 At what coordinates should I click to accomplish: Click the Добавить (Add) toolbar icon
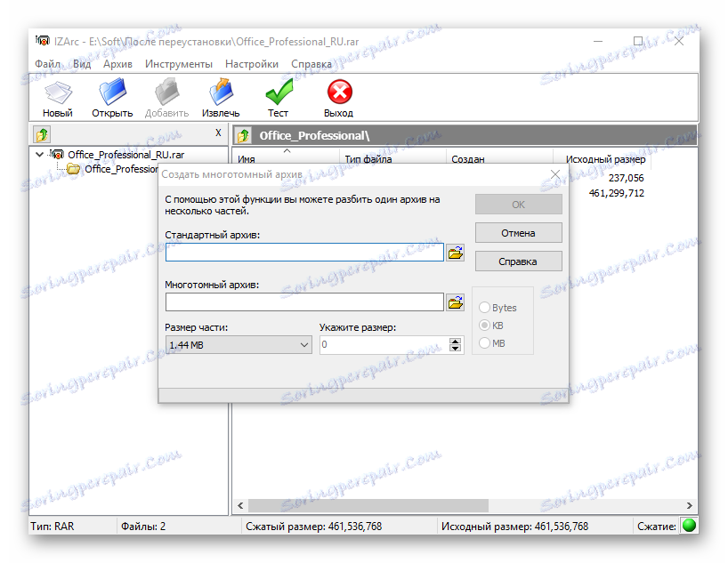(x=166, y=92)
